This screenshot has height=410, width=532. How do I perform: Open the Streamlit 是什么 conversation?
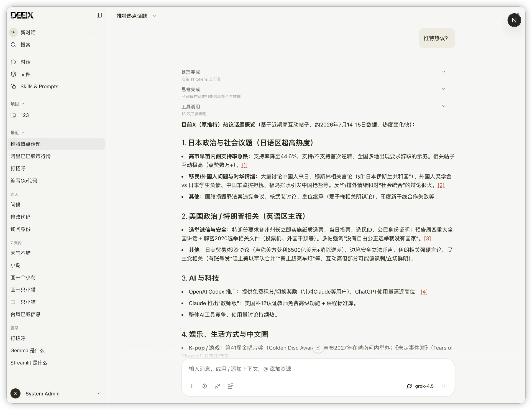tap(56, 363)
